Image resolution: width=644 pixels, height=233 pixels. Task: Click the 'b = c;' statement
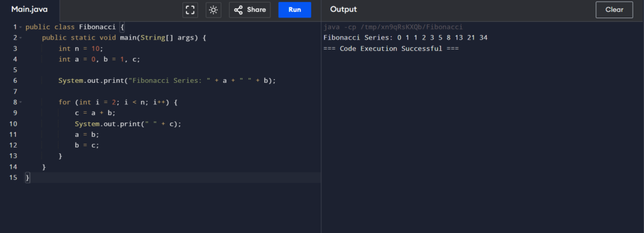pyautogui.click(x=87, y=145)
